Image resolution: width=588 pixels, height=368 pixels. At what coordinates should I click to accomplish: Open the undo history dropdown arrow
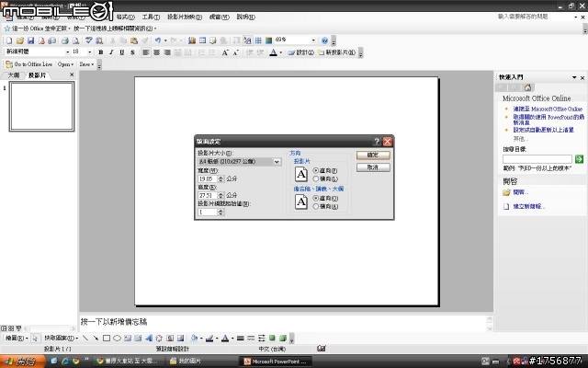pyautogui.click(x=165, y=40)
